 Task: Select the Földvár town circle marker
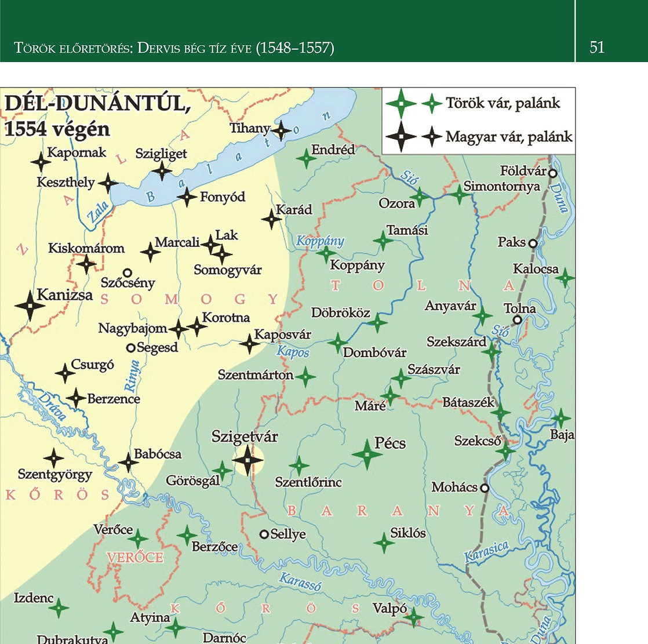pyautogui.click(x=553, y=173)
